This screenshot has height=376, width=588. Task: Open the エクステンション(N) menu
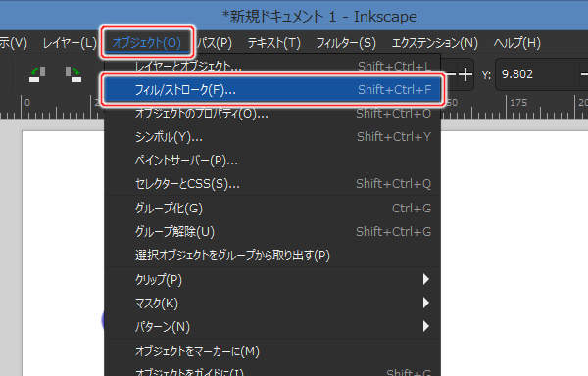pos(435,43)
